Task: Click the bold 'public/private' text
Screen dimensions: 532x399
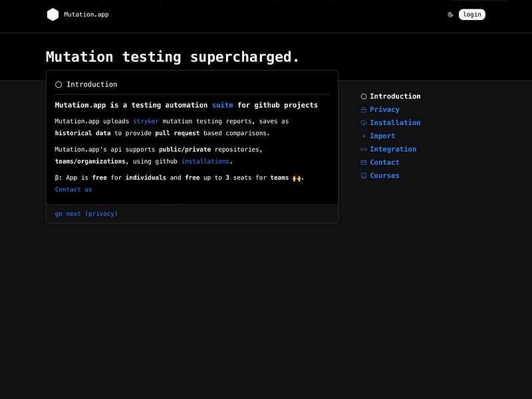Action: [x=185, y=149]
